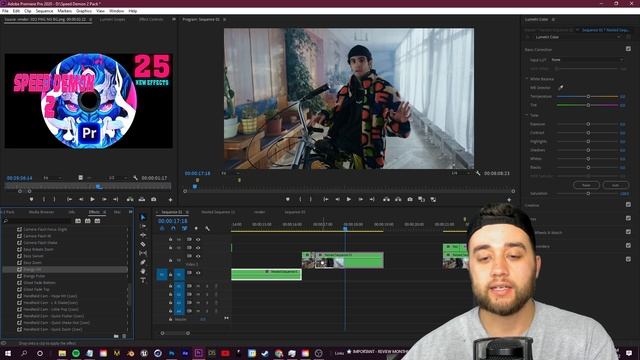Select the Type tool
The image size is (640, 360).
point(143,280)
